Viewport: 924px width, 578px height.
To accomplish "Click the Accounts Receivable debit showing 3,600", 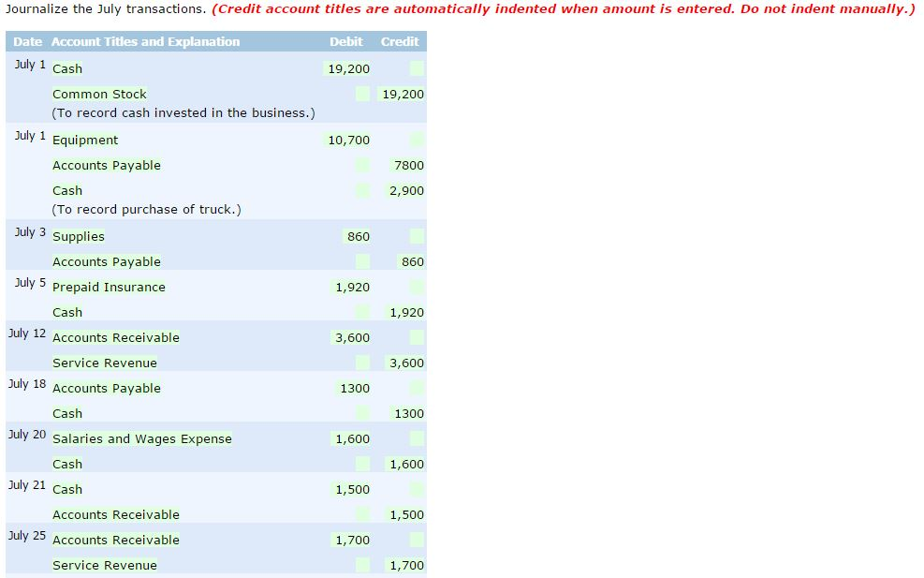I will 353,337.
